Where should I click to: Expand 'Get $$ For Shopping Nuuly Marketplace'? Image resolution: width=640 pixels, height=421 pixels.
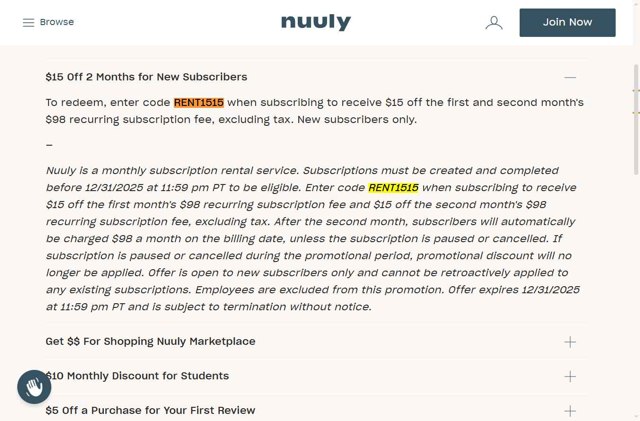tap(150, 342)
